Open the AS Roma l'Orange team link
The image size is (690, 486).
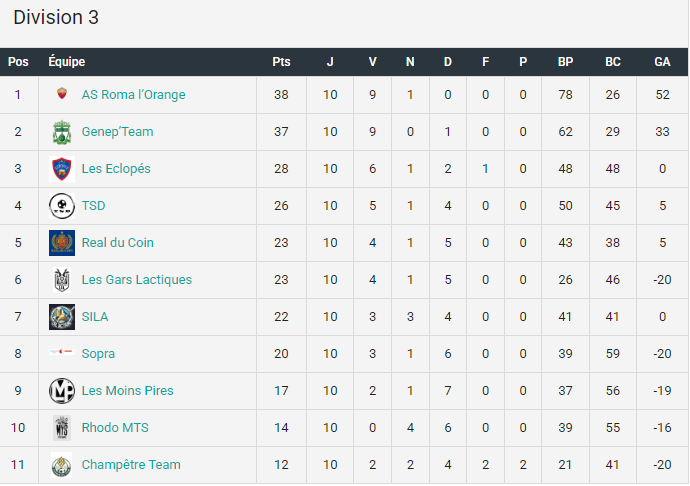(x=133, y=95)
